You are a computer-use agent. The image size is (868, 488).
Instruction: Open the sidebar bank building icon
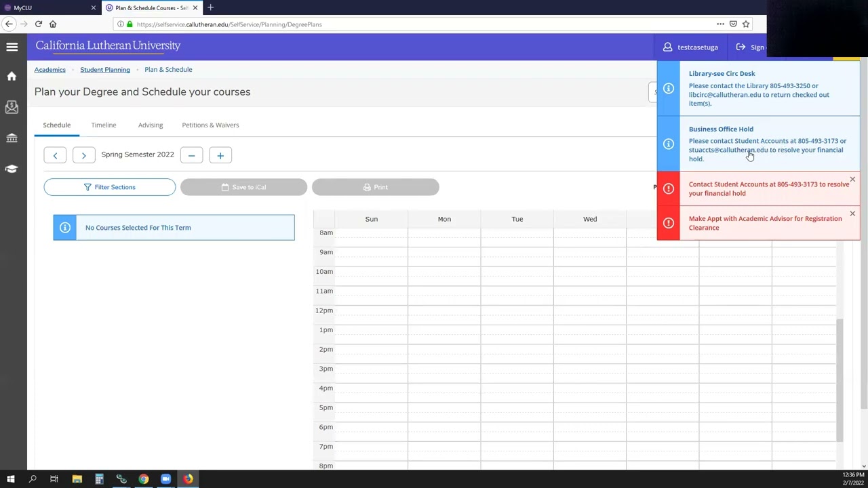coord(12,138)
